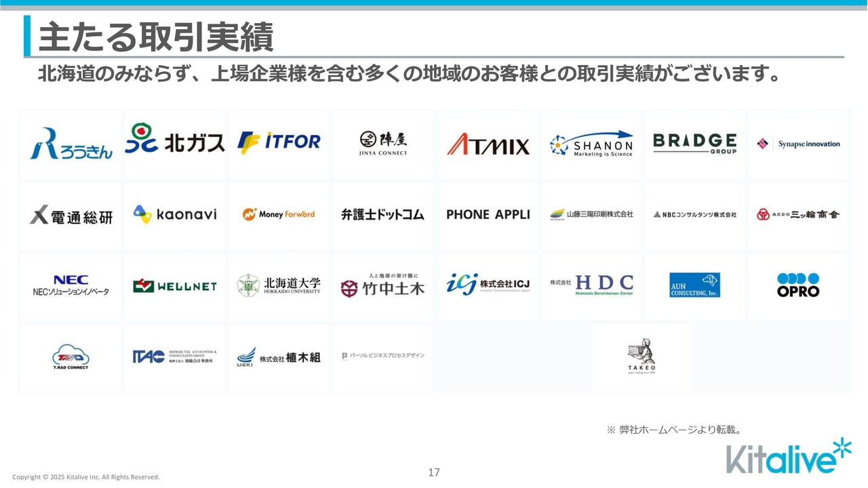Click the NECソリューションイノベータ logo
This screenshot has width=868, height=488.
[x=71, y=285]
